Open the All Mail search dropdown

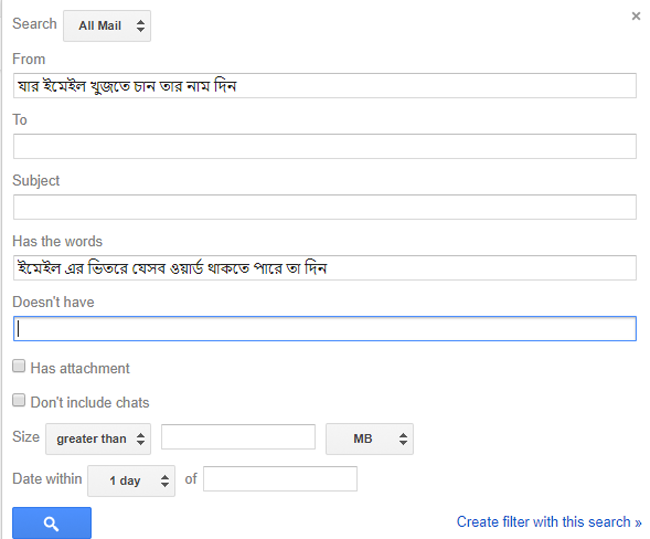pos(106,25)
